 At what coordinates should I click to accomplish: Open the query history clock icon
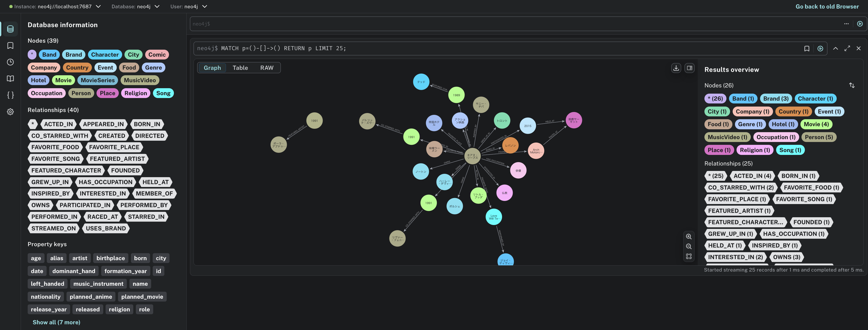(x=10, y=62)
